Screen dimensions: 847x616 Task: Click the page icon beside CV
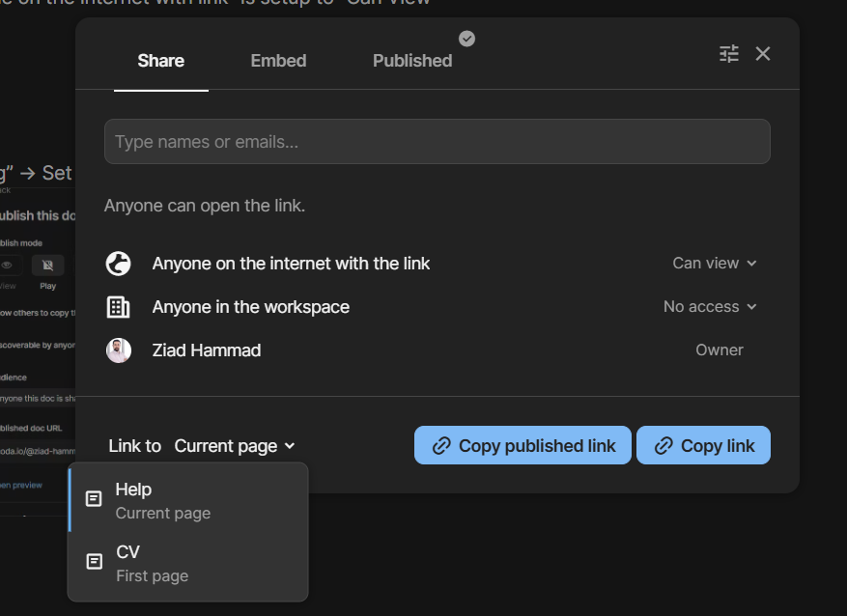(95, 562)
